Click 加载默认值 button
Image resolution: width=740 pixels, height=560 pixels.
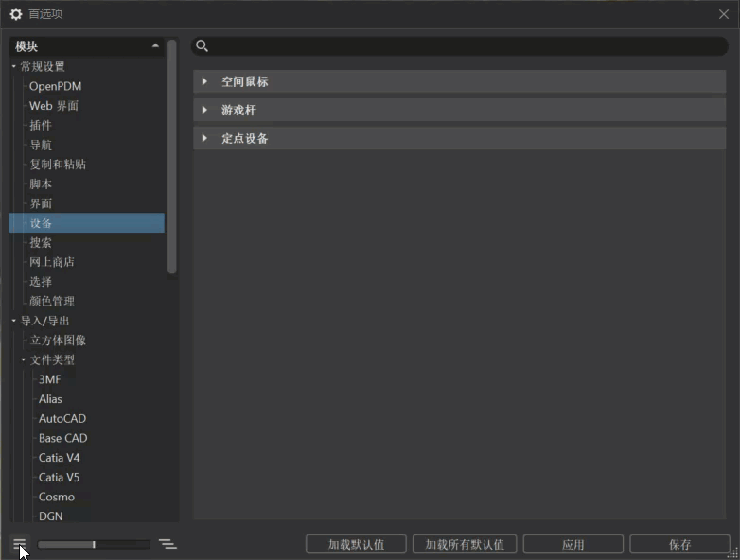tap(356, 544)
